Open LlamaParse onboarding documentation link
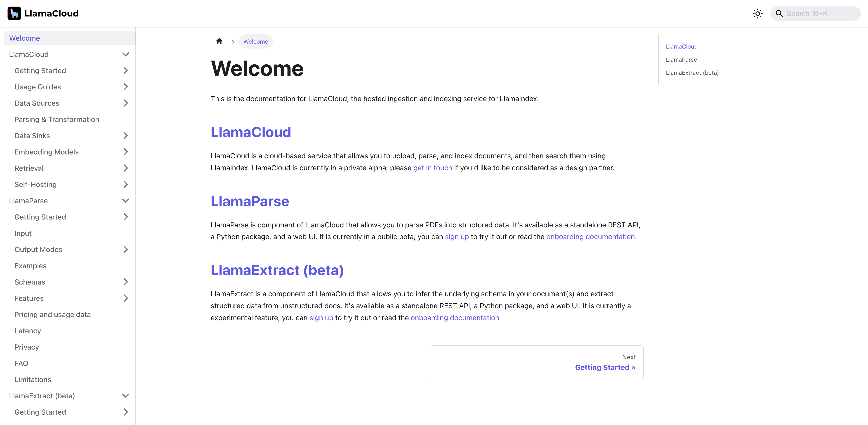This screenshot has height=425, width=868. pyautogui.click(x=590, y=237)
